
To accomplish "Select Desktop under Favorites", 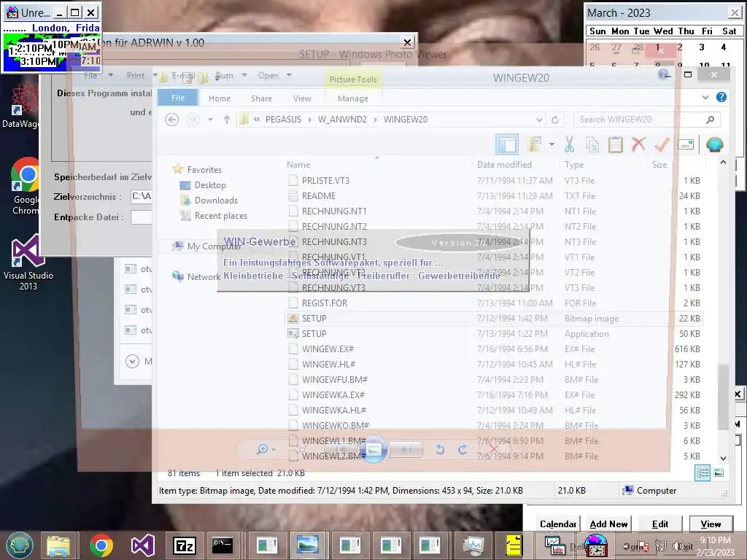I will pos(210,185).
